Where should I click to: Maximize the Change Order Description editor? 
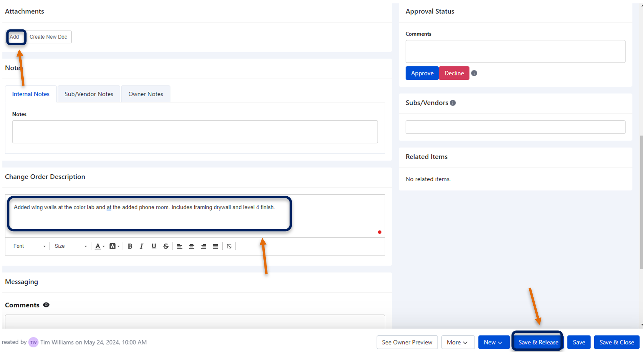229,246
